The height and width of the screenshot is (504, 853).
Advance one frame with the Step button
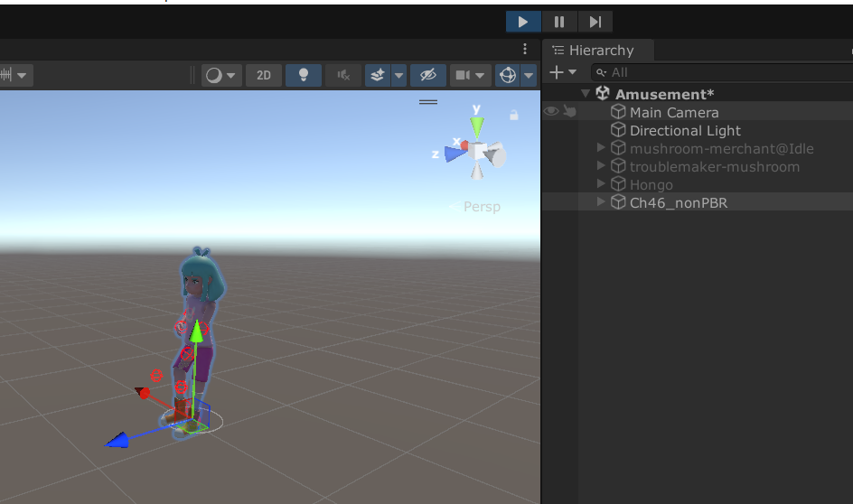click(x=595, y=22)
